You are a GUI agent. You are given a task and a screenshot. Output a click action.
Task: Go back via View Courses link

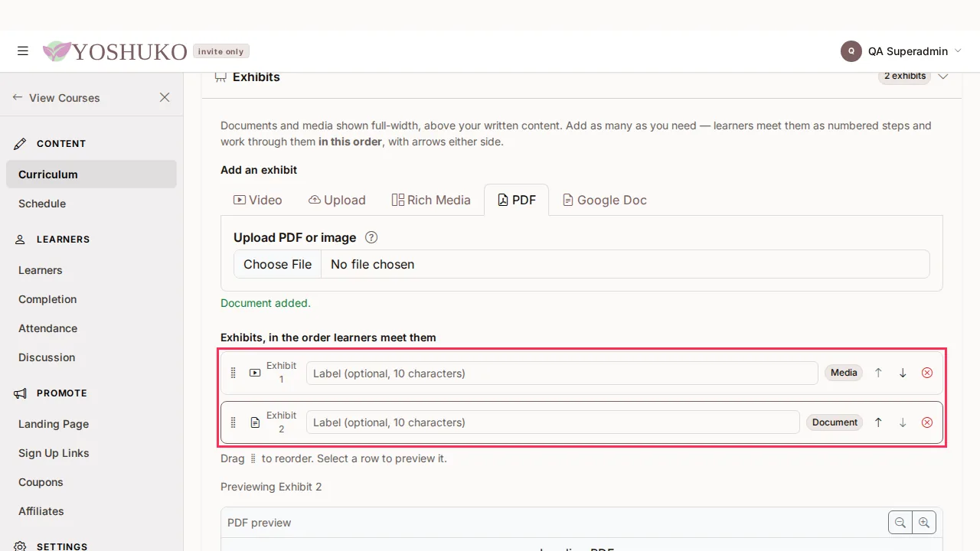[56, 98]
